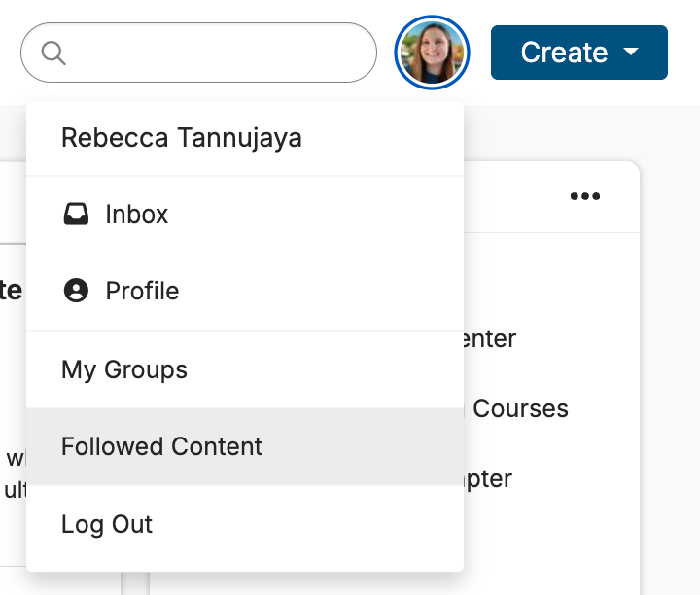The height and width of the screenshot is (595, 700).
Task: Choose Followed Content in the menu
Action: point(161,446)
